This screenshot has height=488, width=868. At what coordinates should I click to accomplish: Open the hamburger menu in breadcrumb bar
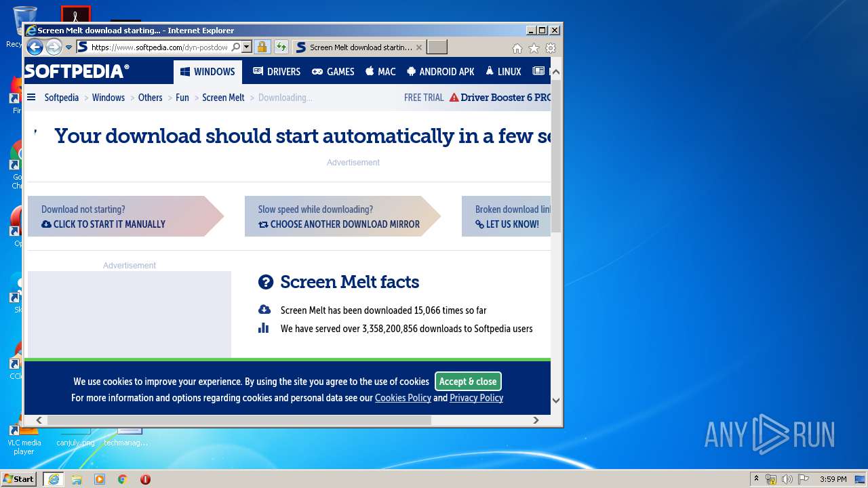click(31, 97)
